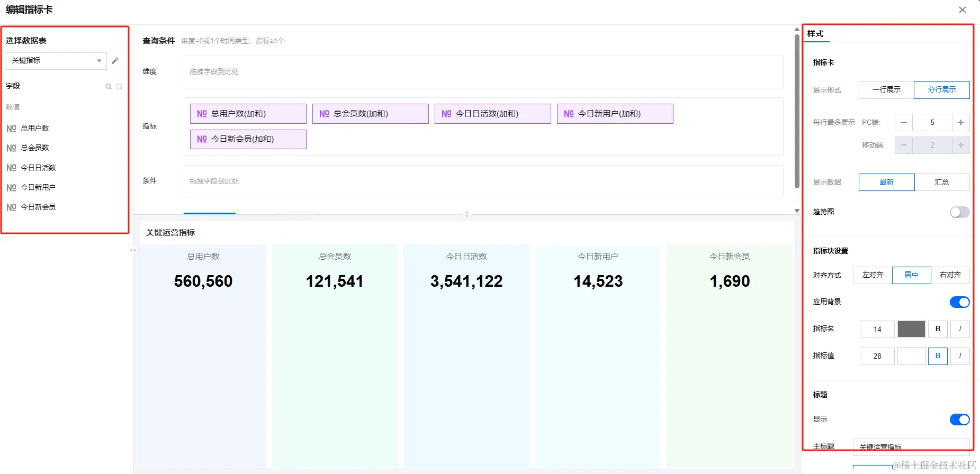
Task: Choose 分行展示 display mode
Action: coord(942,90)
